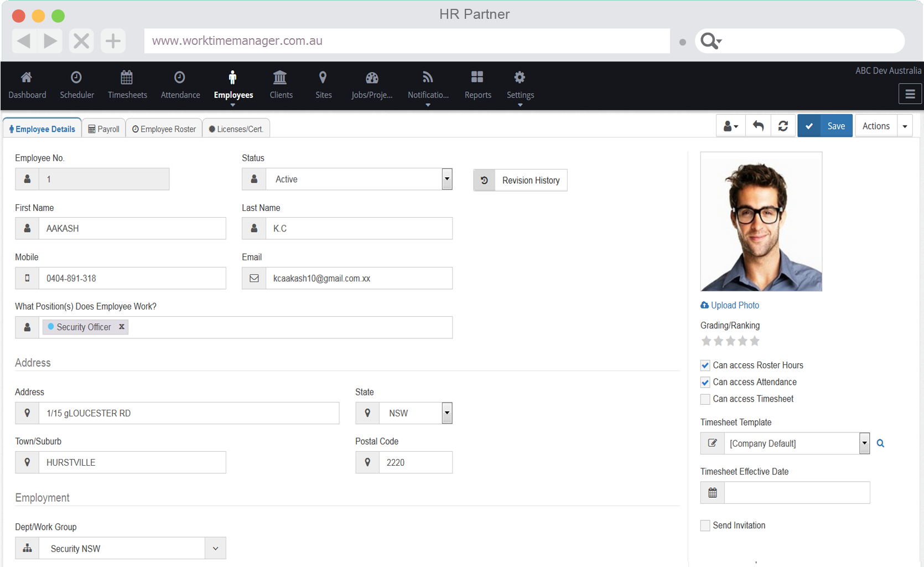Click the Actions button
This screenshot has width=924, height=567.
[x=876, y=126]
